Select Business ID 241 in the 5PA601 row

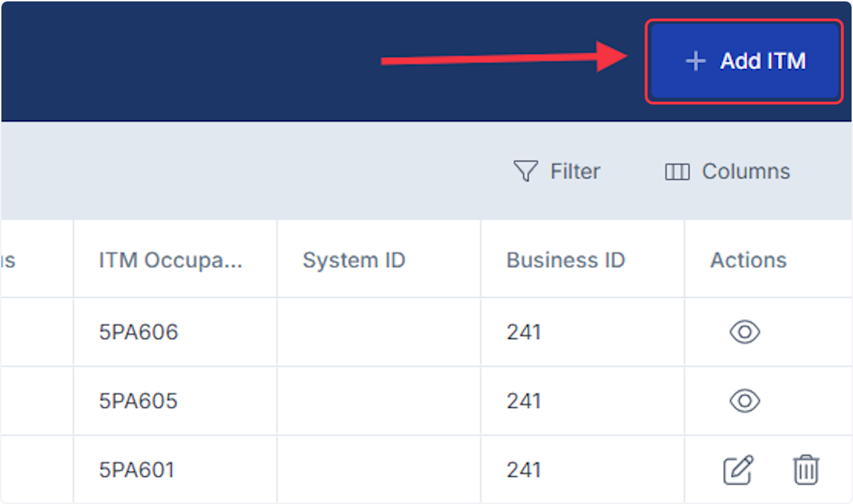tap(582, 470)
